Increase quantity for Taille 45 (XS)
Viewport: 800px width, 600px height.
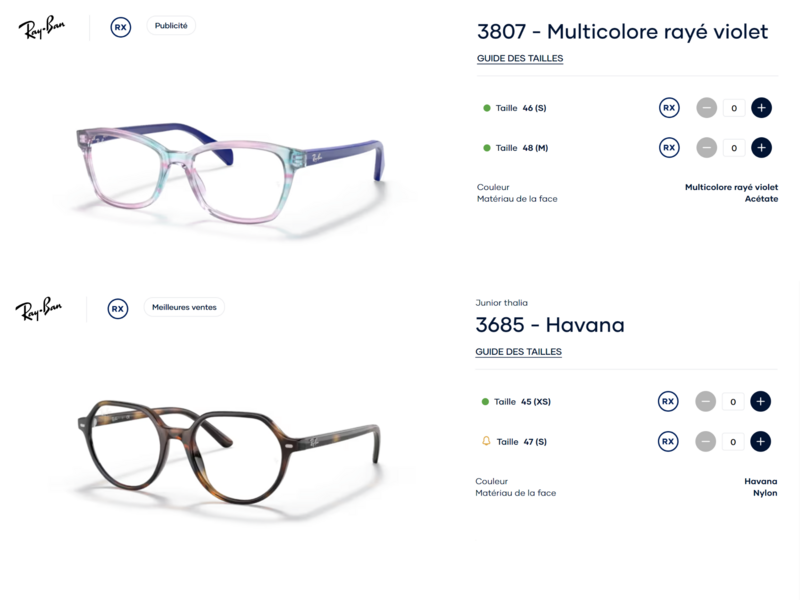(760, 402)
